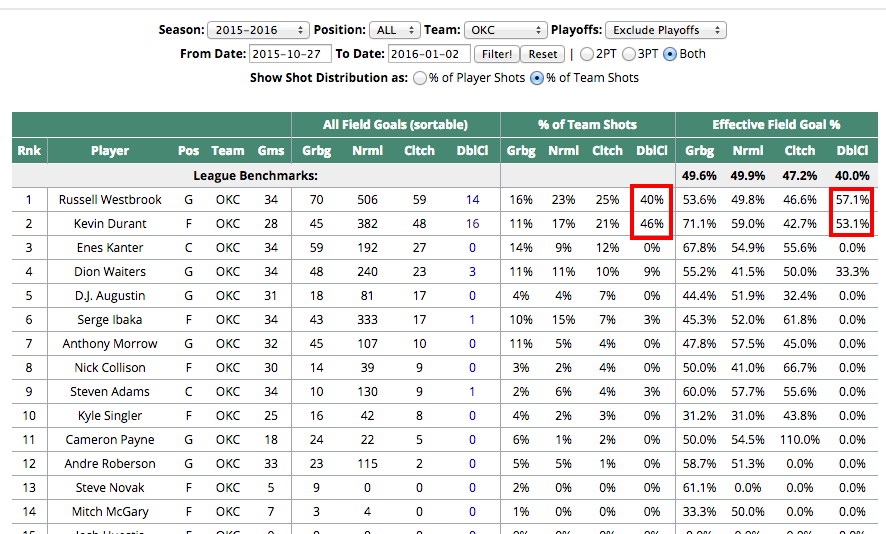Sort by DblCl under All Field Goals
The width and height of the screenshot is (886, 534).
(472, 151)
